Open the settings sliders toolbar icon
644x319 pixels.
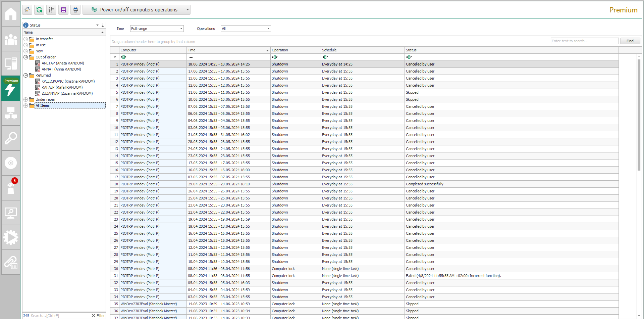tap(51, 10)
